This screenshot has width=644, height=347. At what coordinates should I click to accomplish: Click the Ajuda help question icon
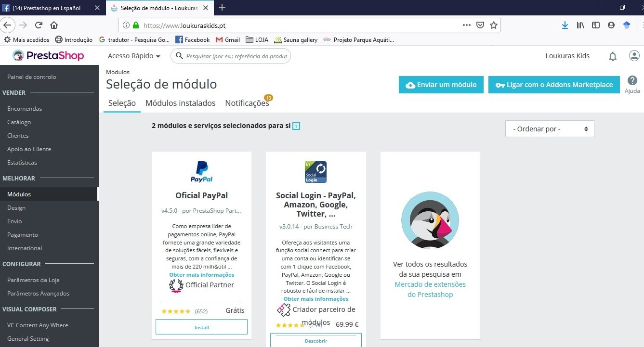(x=632, y=80)
